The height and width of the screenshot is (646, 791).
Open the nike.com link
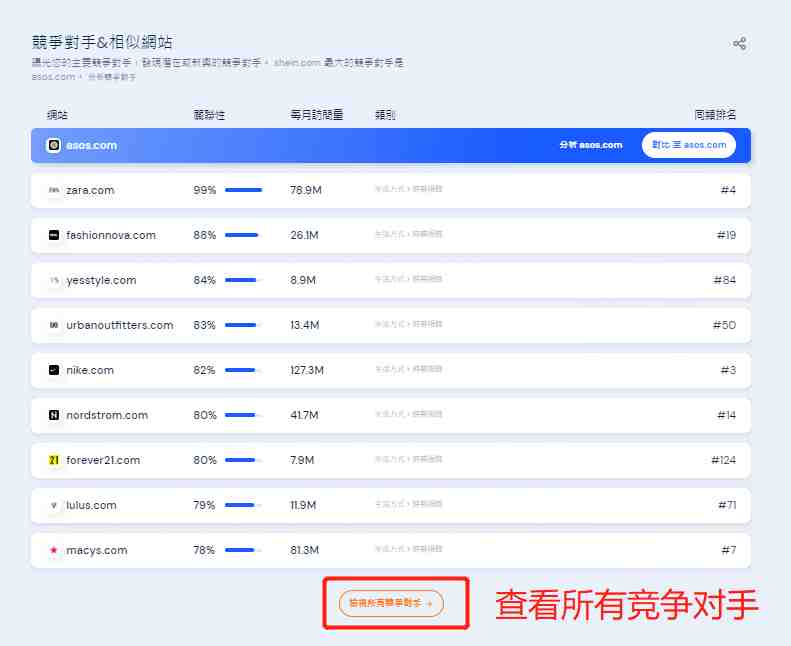point(90,370)
